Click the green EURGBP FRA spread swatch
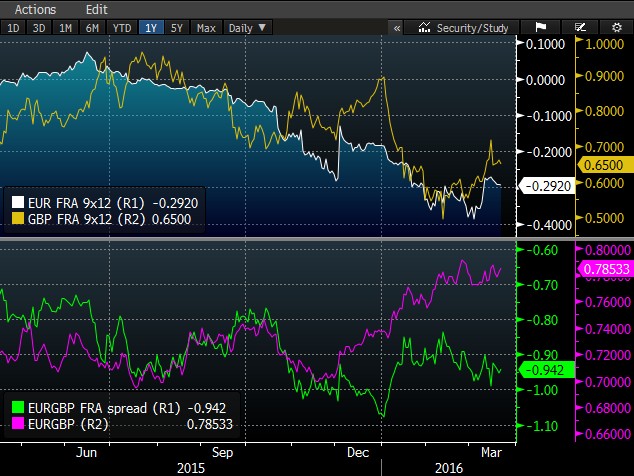Viewport: 634px width, 476px height. [x=16, y=407]
